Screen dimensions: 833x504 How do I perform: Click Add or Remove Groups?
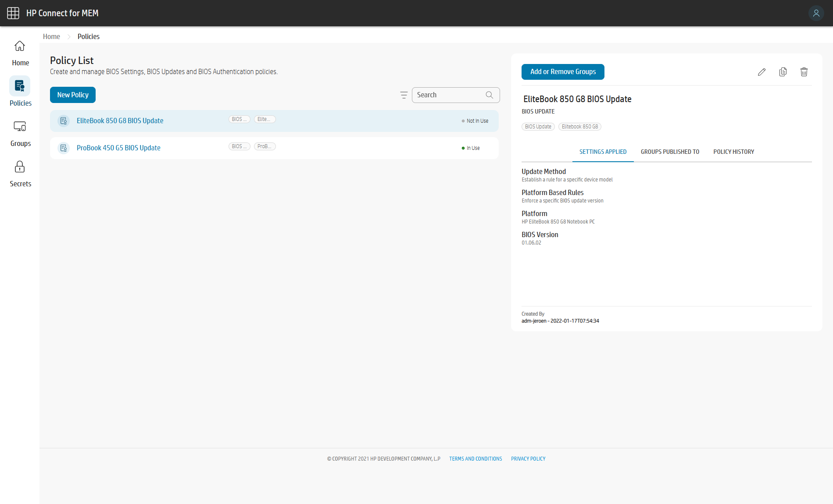coord(563,72)
